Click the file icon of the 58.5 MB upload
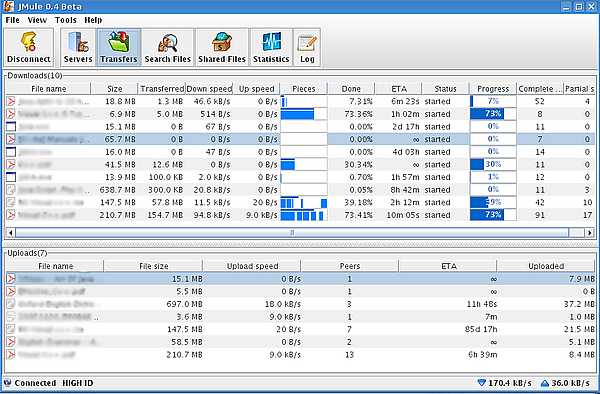This screenshot has height=394, width=600. [11, 342]
